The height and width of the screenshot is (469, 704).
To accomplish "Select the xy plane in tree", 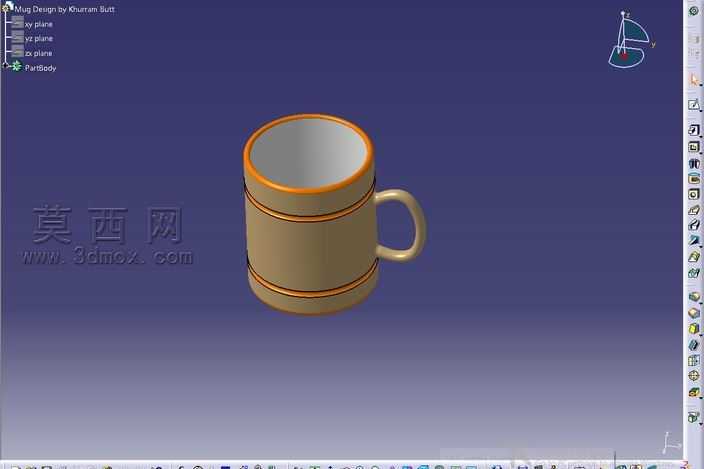I will [x=39, y=24].
